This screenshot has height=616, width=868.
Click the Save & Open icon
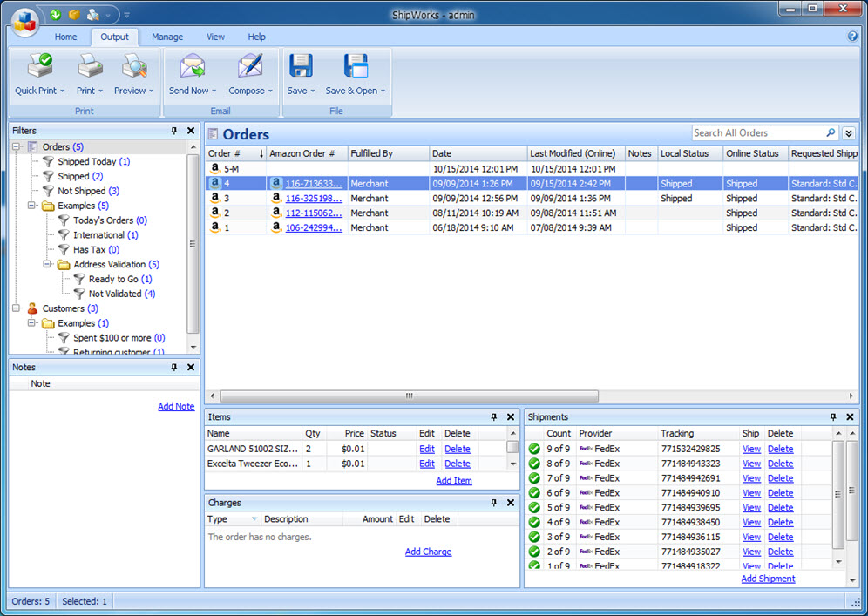pos(356,66)
